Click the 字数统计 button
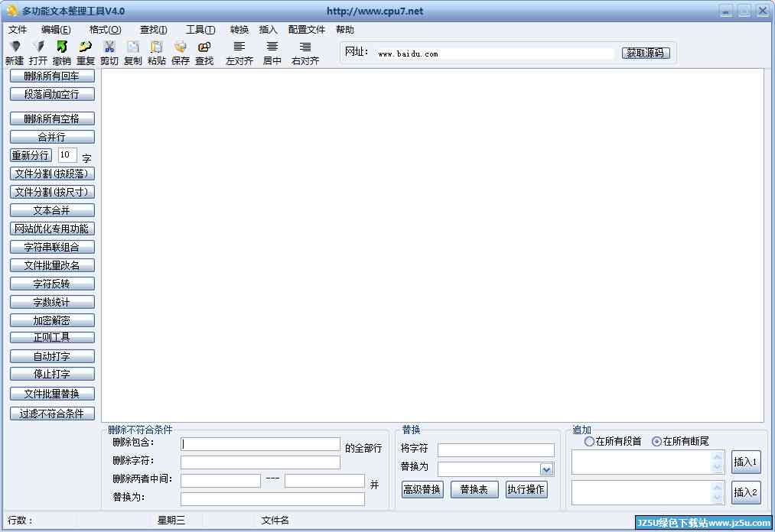The image size is (775, 532). [52, 302]
